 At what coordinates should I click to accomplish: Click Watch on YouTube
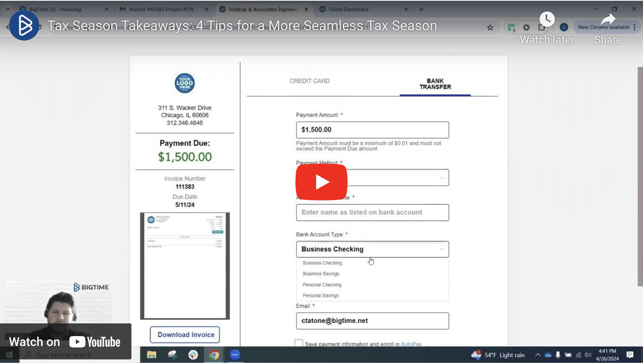(65, 341)
